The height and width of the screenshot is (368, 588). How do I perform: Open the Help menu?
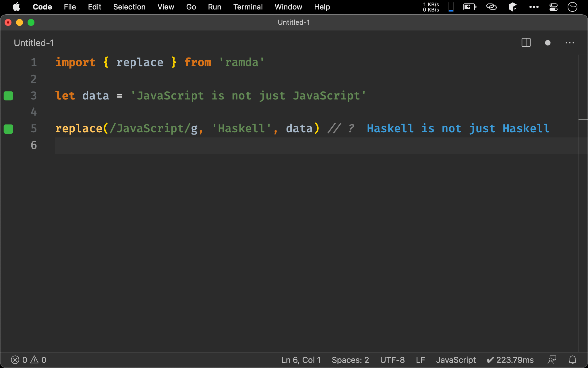322,7
